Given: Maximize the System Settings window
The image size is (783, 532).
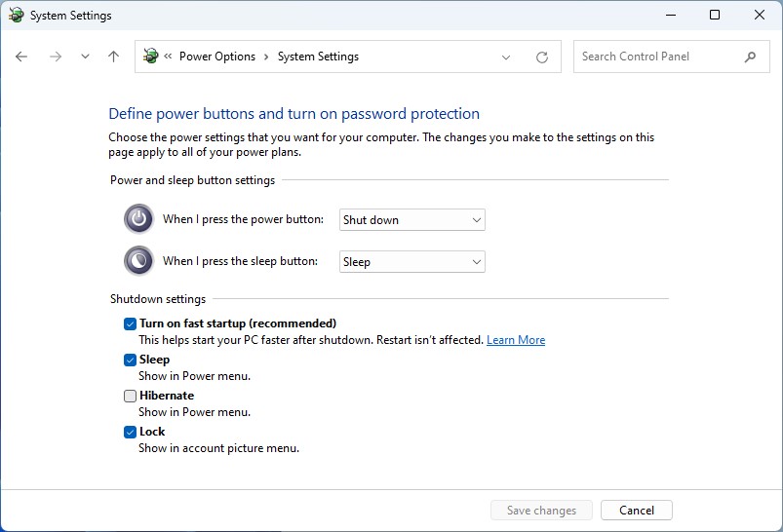Looking at the screenshot, I should (x=715, y=15).
